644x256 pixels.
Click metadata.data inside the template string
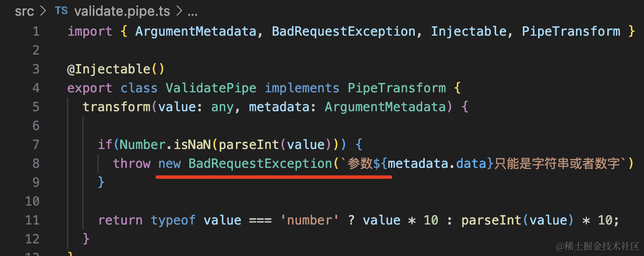pyautogui.click(x=438, y=163)
